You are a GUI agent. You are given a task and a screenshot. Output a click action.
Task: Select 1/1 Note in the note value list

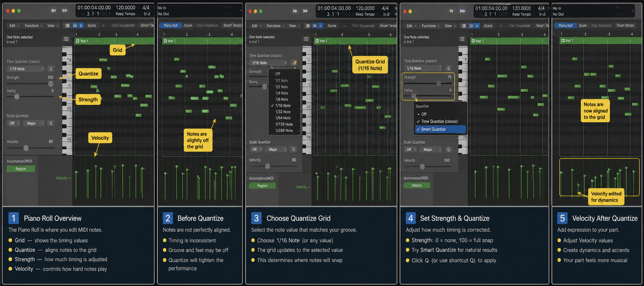pos(282,80)
